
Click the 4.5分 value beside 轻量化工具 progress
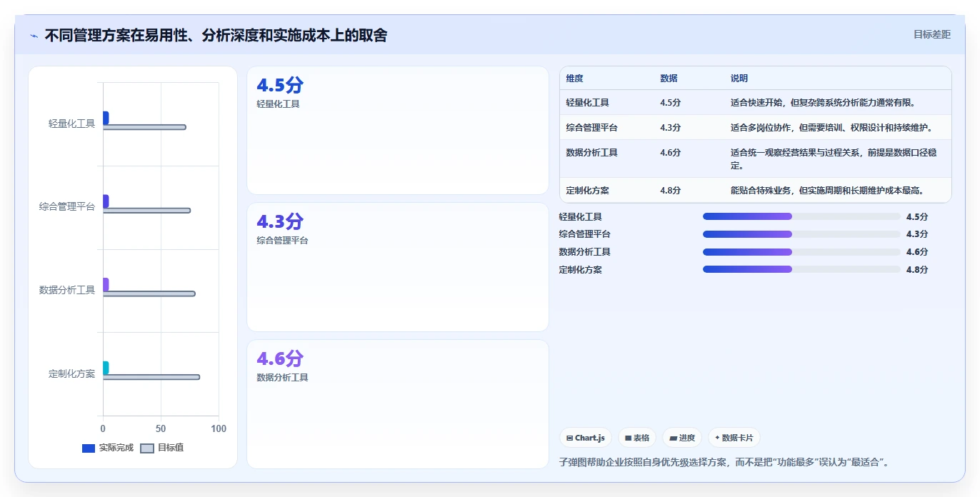[917, 217]
